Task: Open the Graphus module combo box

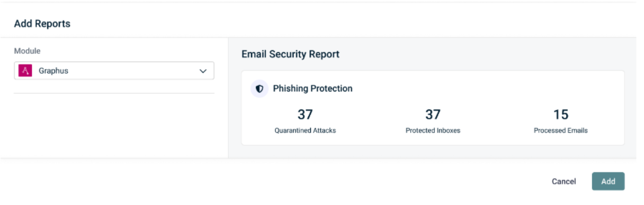Action: 114,71
